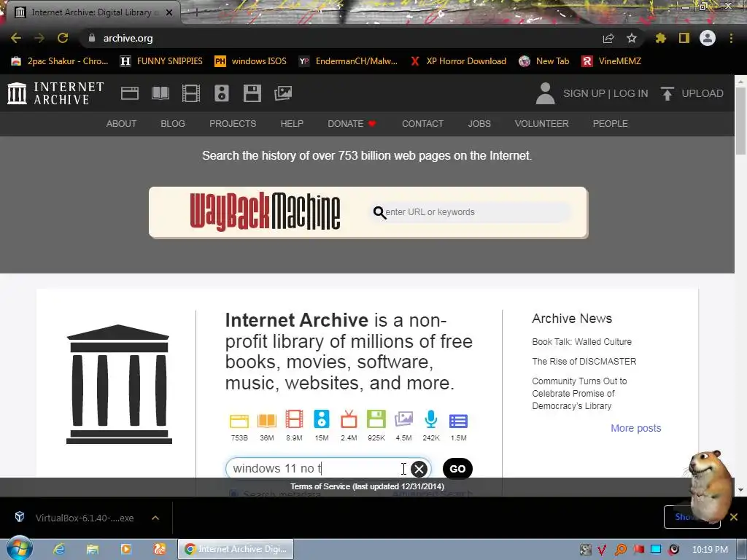Open the CONTACT menu item
The width and height of the screenshot is (747, 560).
click(422, 124)
